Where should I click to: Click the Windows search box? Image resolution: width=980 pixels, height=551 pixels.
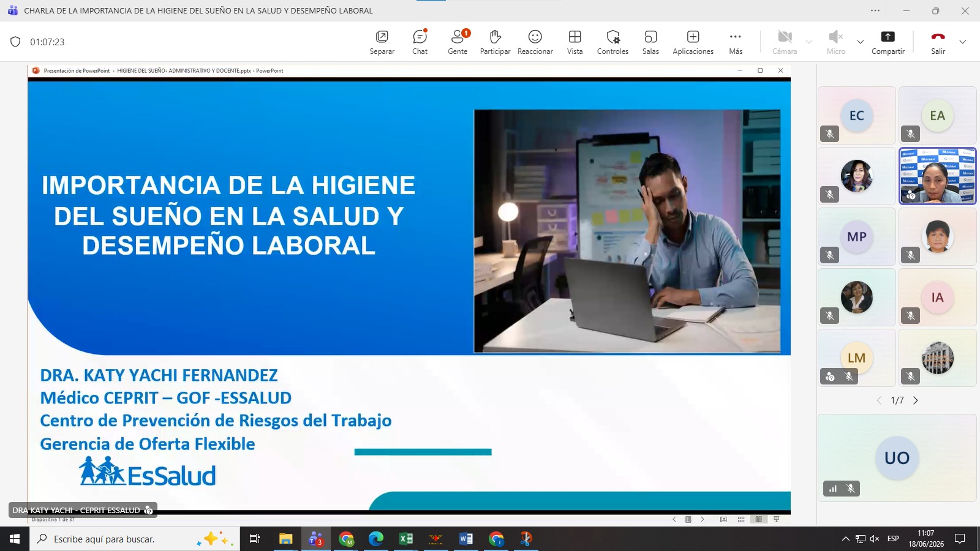tap(135, 539)
